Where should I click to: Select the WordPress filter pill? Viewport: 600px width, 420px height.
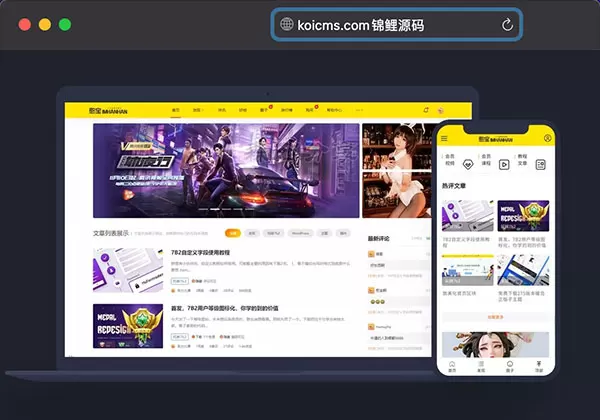click(300, 233)
